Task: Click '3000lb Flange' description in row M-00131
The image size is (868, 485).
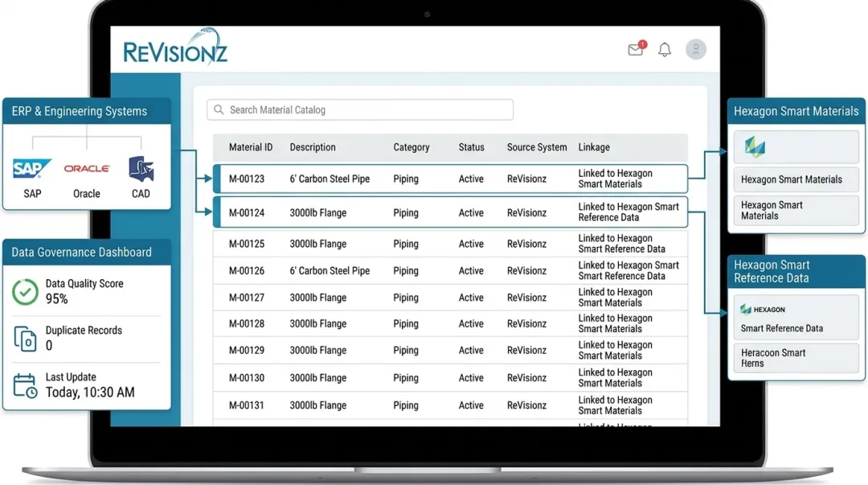Action: pyautogui.click(x=318, y=405)
